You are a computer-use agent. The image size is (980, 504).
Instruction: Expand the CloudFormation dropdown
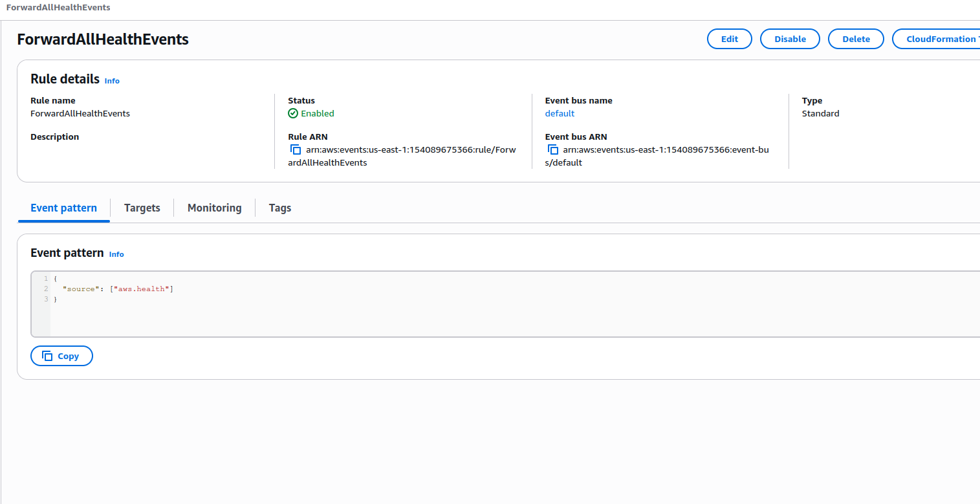click(938, 39)
